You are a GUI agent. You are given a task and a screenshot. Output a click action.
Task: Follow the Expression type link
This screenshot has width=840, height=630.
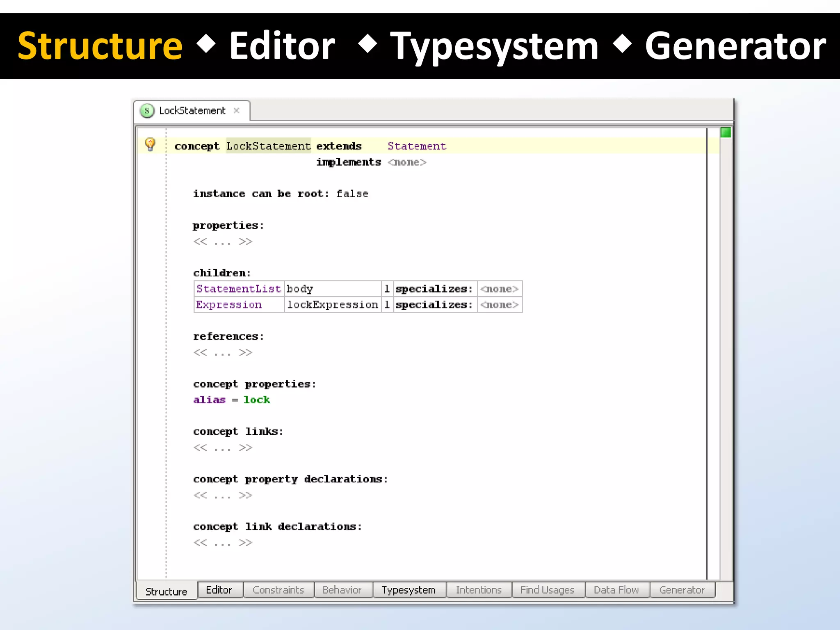point(229,305)
